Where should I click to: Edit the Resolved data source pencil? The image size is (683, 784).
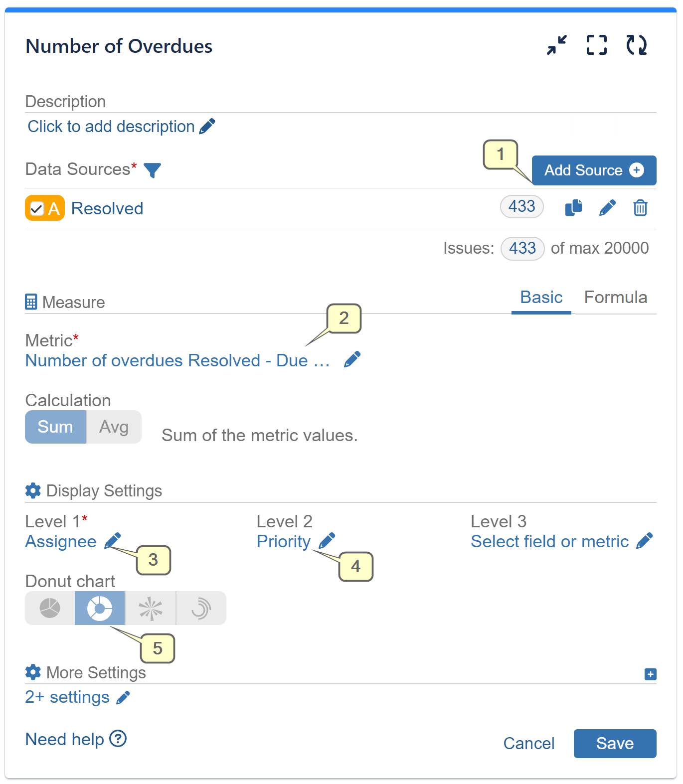click(x=607, y=207)
